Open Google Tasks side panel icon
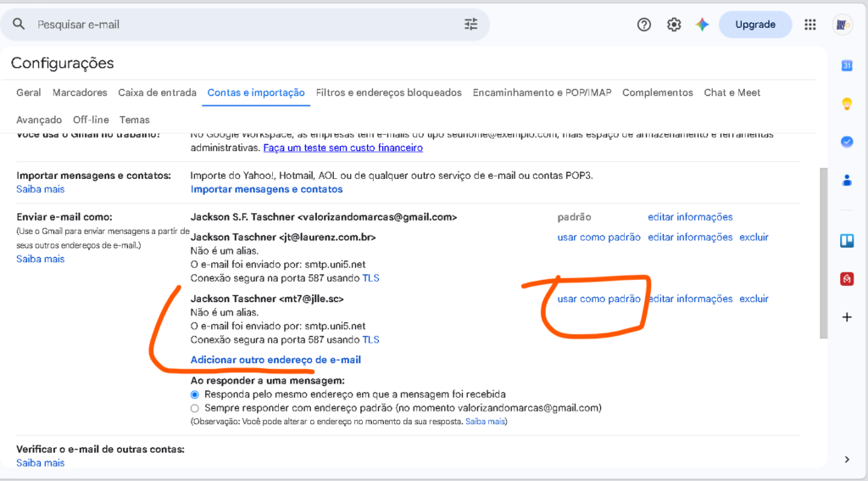 847,142
